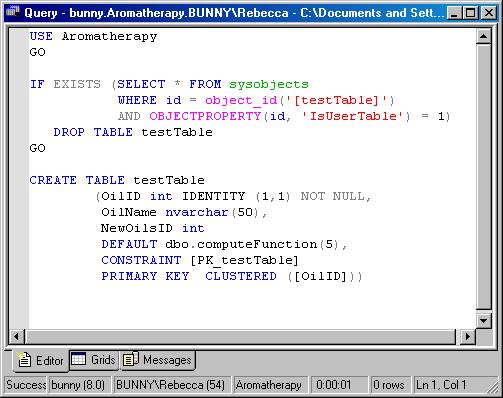The width and height of the screenshot is (503, 398).
Task: Click the vertical scrollbar down arrow
Action: click(483, 321)
